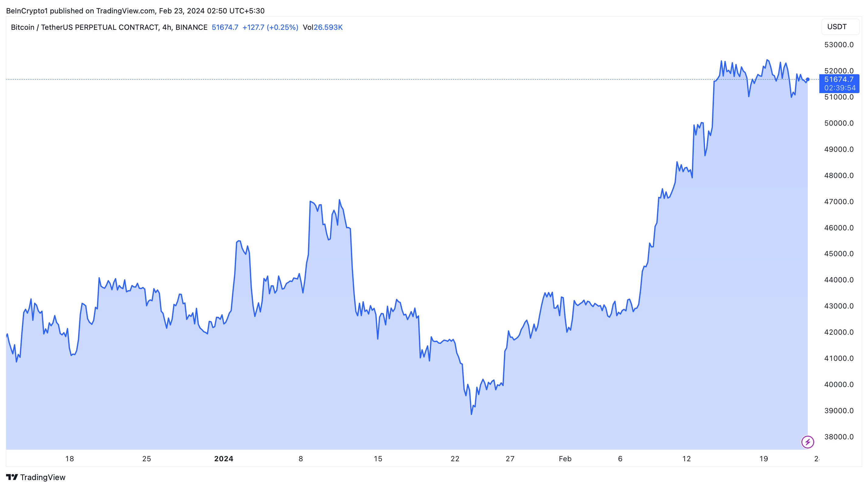Screen dimensions: 868x488
Task: Click the 53000.0 price axis label
Action: 839,45
